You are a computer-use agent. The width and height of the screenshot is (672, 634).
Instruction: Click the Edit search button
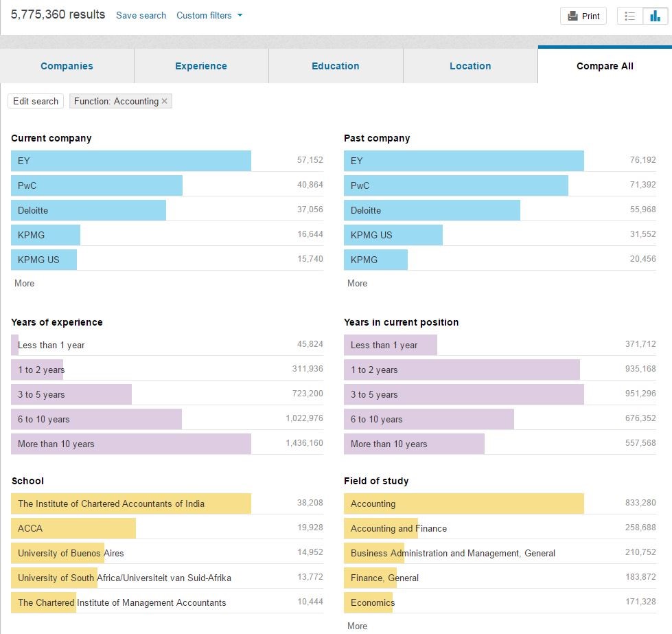pos(36,101)
